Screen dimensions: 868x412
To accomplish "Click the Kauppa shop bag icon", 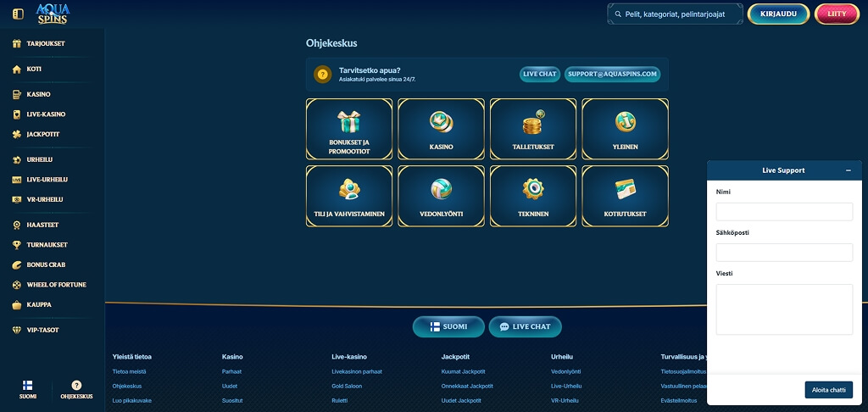I will (x=17, y=304).
